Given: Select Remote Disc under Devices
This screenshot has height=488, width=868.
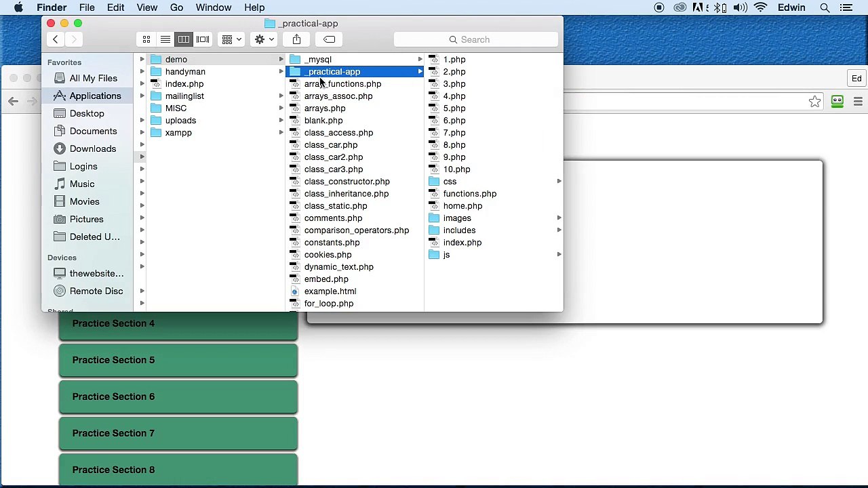Looking at the screenshot, I should pyautogui.click(x=87, y=291).
